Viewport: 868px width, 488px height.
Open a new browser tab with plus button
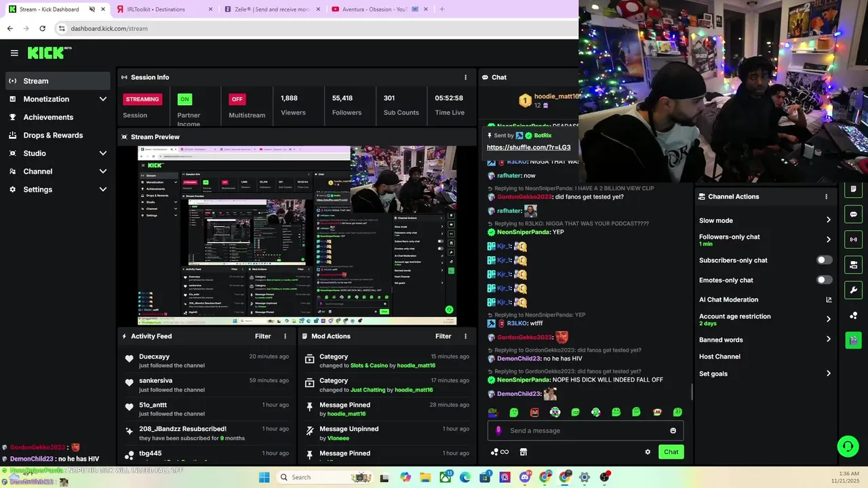coord(441,9)
